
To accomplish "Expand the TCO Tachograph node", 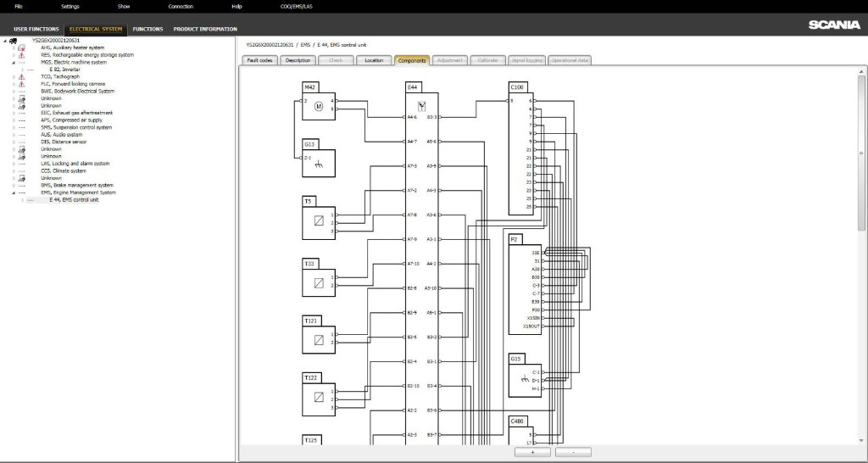I will coord(14,77).
